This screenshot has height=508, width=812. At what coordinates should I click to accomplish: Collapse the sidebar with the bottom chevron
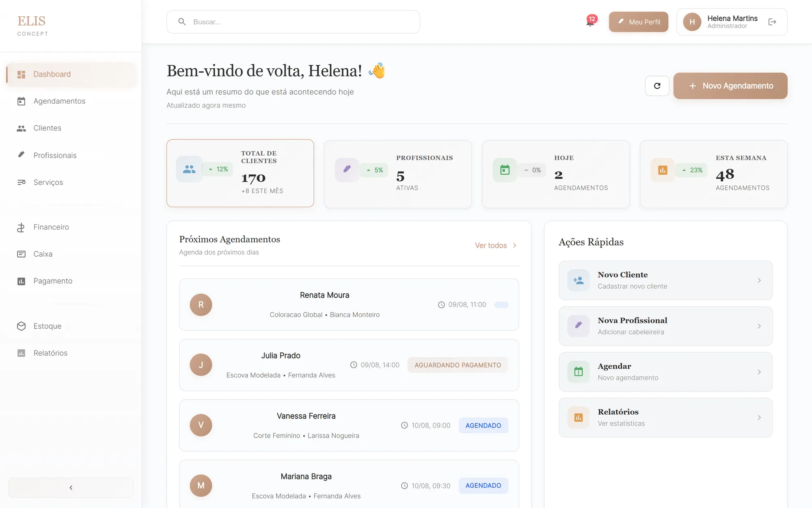tap(71, 488)
